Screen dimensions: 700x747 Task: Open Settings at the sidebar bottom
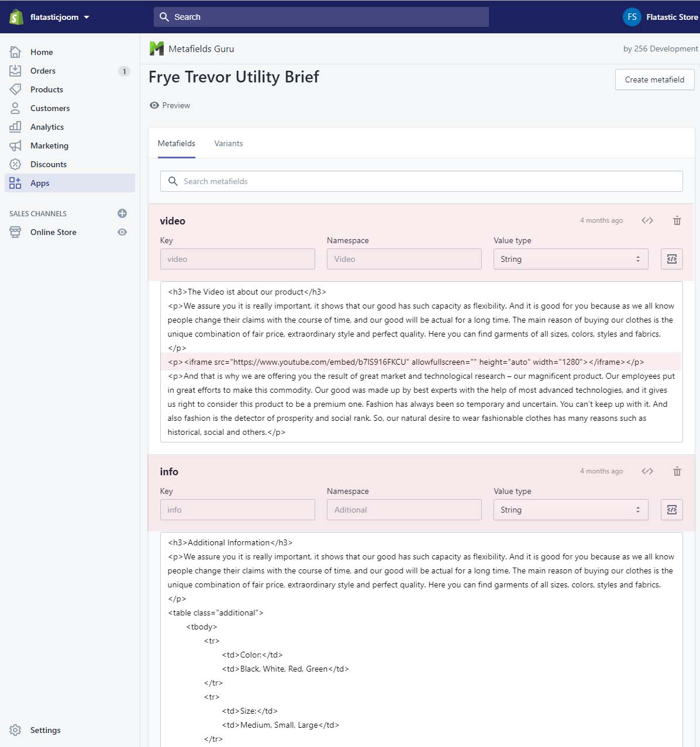tap(45, 730)
